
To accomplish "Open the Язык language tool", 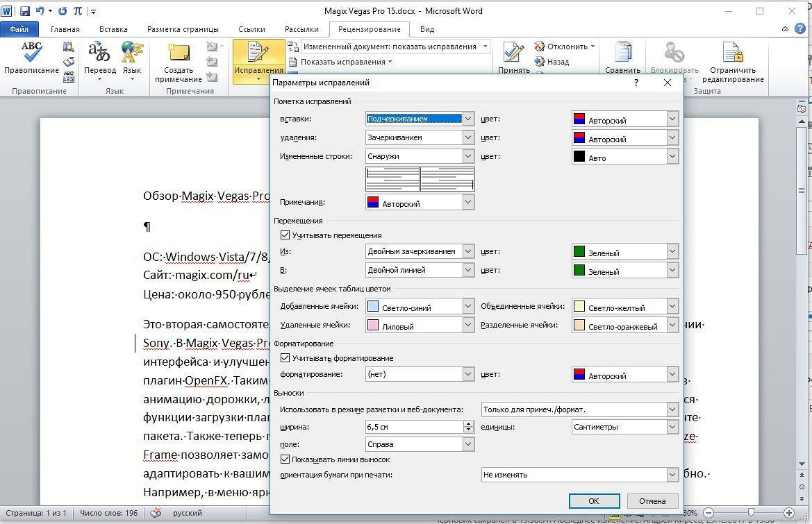I will pyautogui.click(x=131, y=60).
